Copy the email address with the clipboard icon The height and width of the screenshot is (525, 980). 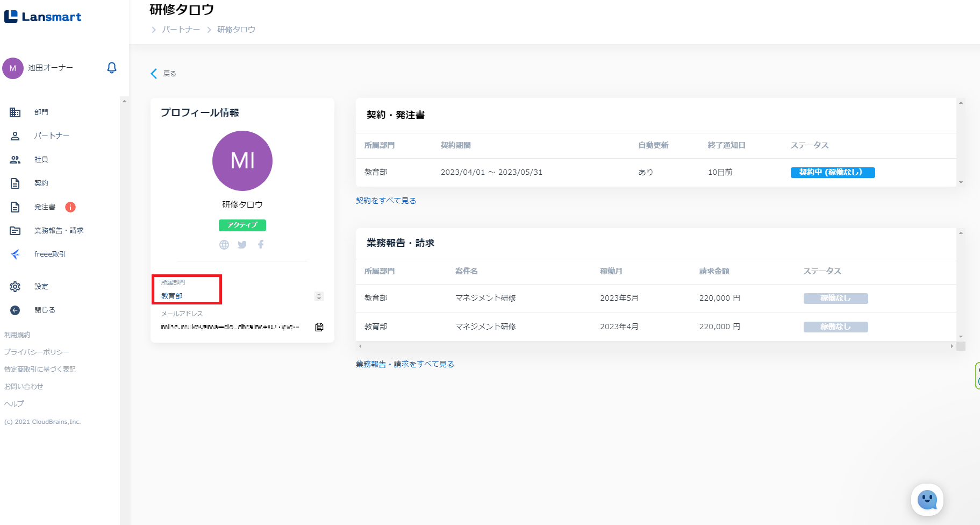coord(319,327)
